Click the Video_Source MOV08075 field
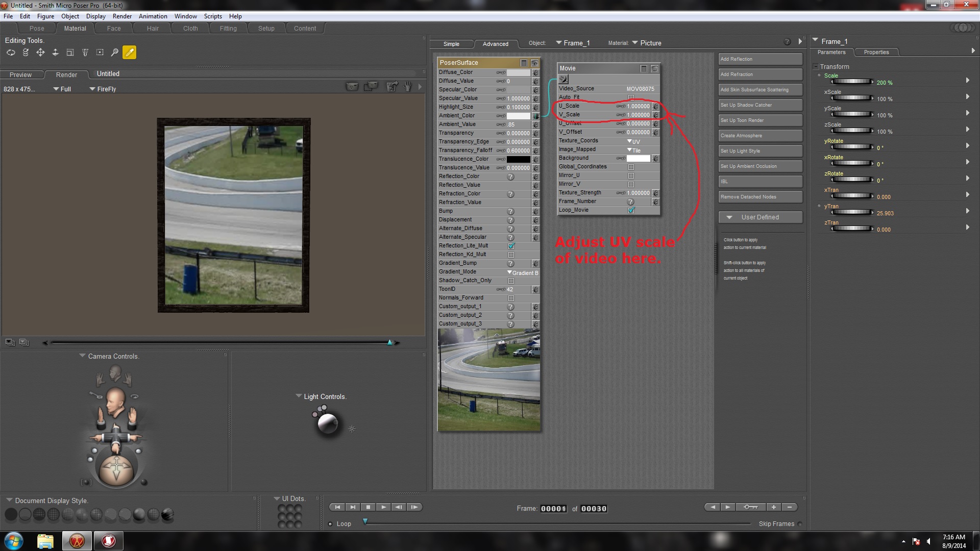 coord(640,89)
